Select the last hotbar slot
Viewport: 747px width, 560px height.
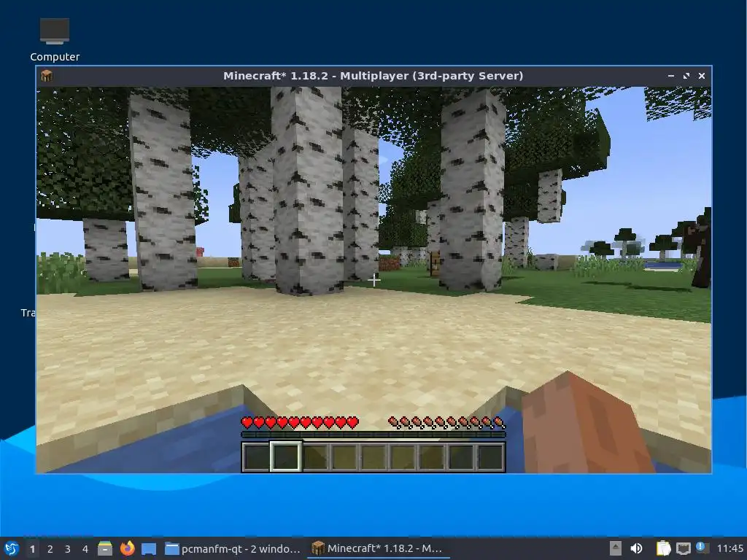point(491,456)
